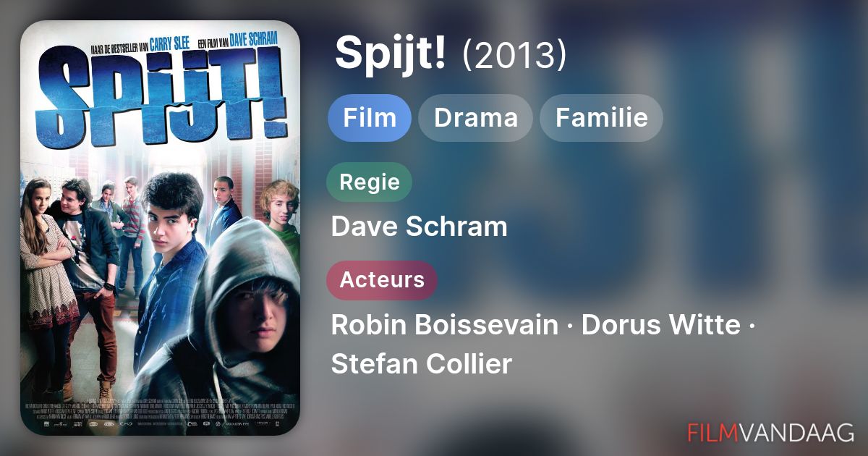
Task: Select the Drama genre tag
Action: coord(476,118)
